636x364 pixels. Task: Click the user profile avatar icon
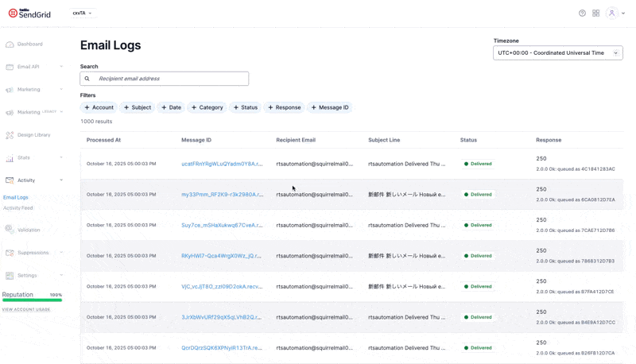point(611,14)
